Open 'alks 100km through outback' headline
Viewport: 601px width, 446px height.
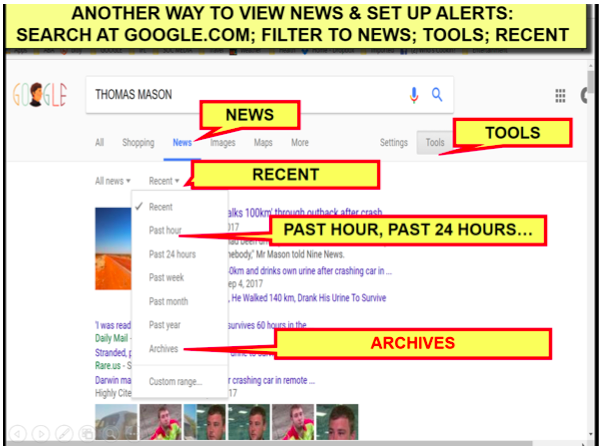(305, 212)
